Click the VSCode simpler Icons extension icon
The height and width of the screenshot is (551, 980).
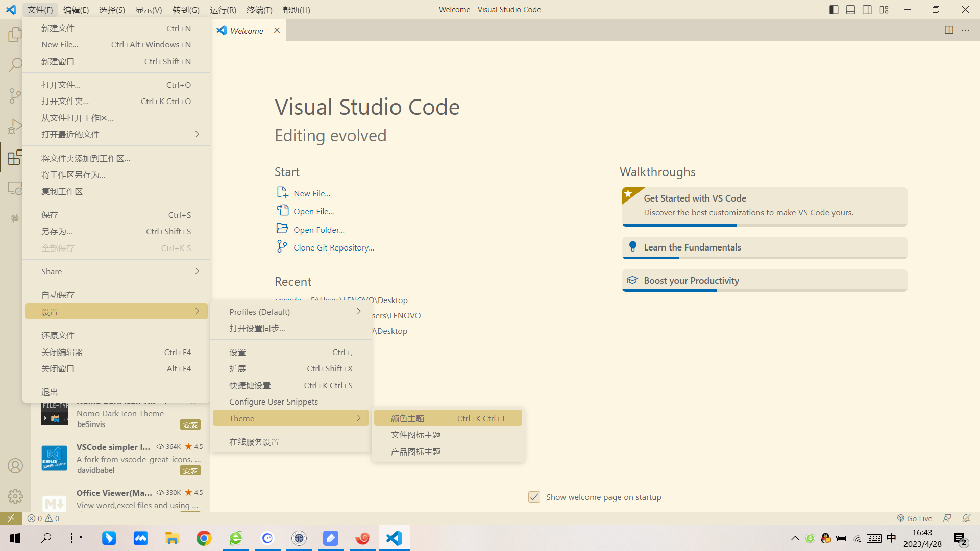[x=54, y=458]
